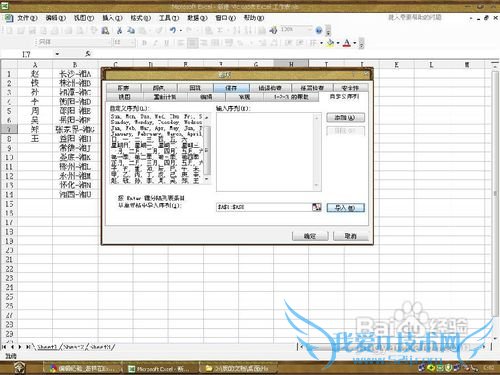Click the Excel workbook icon left of 文件 menu
This screenshot has height=375, width=500.
[x=8, y=18]
